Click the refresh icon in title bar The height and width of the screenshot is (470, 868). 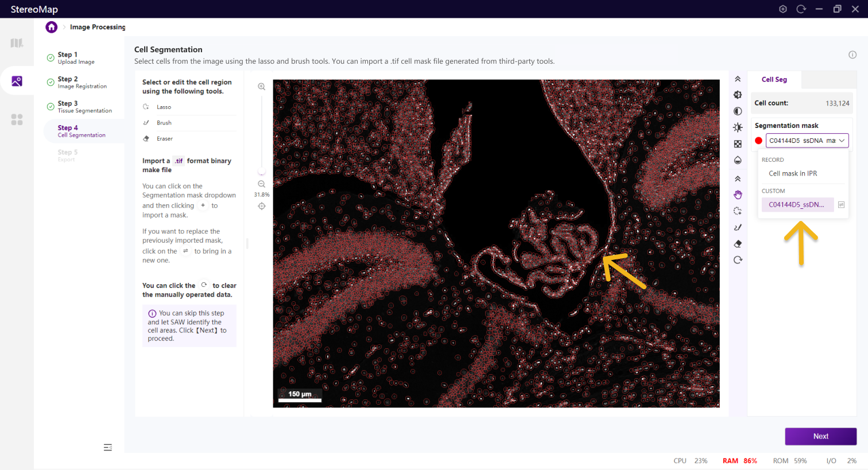tap(801, 9)
